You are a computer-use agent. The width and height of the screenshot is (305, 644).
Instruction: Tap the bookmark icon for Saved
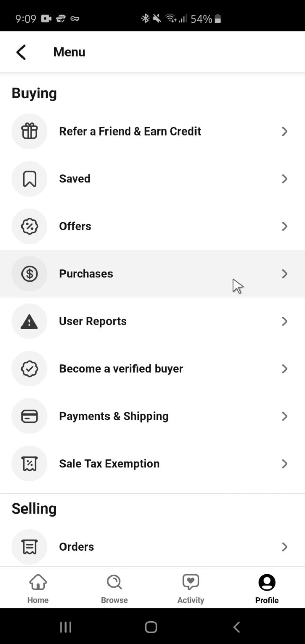(30, 179)
